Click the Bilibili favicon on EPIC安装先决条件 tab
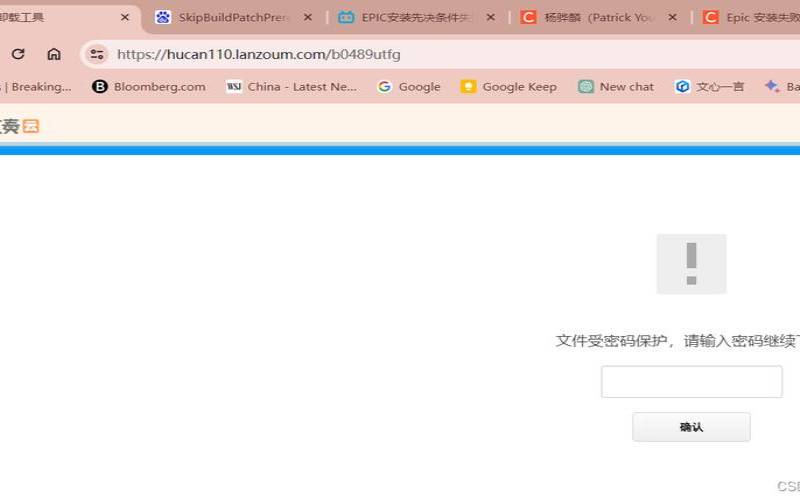Viewport: 800px width, 500px height. pyautogui.click(x=346, y=18)
